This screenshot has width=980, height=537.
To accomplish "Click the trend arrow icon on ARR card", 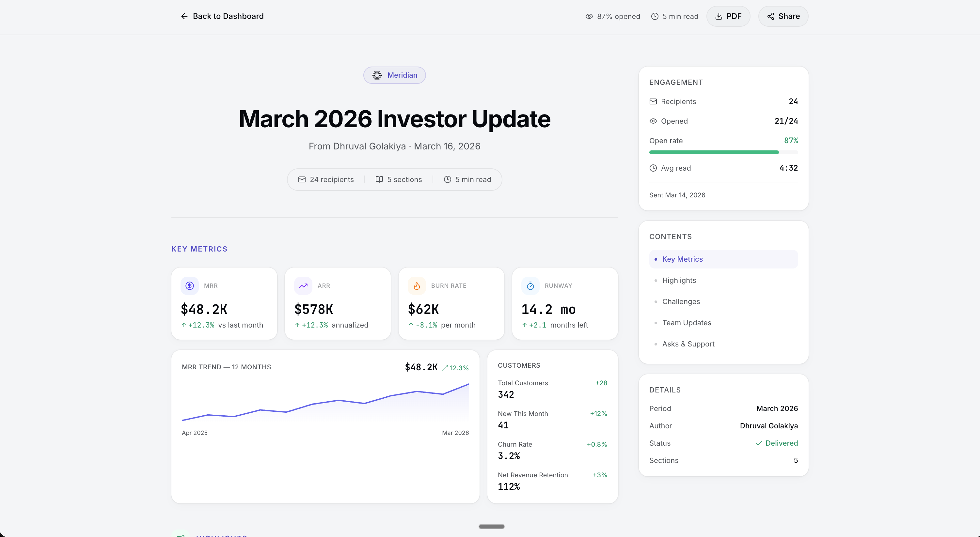I will pos(303,285).
